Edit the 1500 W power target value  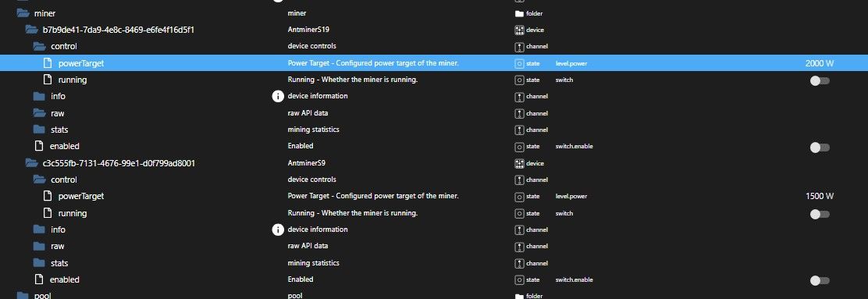820,196
